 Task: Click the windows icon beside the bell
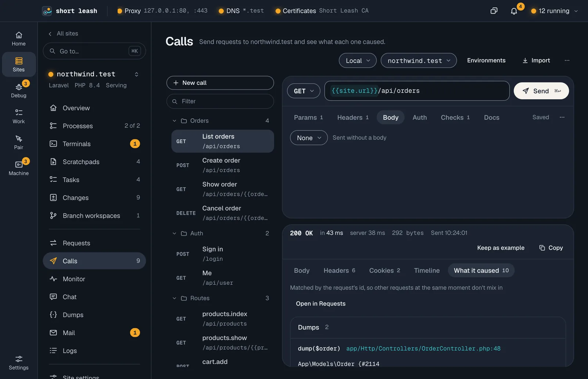494,11
